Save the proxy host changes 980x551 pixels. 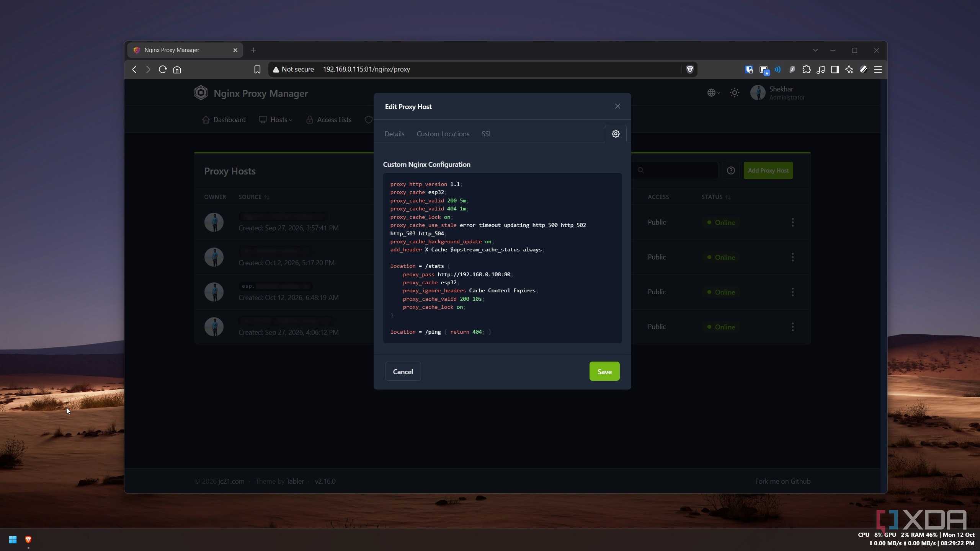(604, 371)
